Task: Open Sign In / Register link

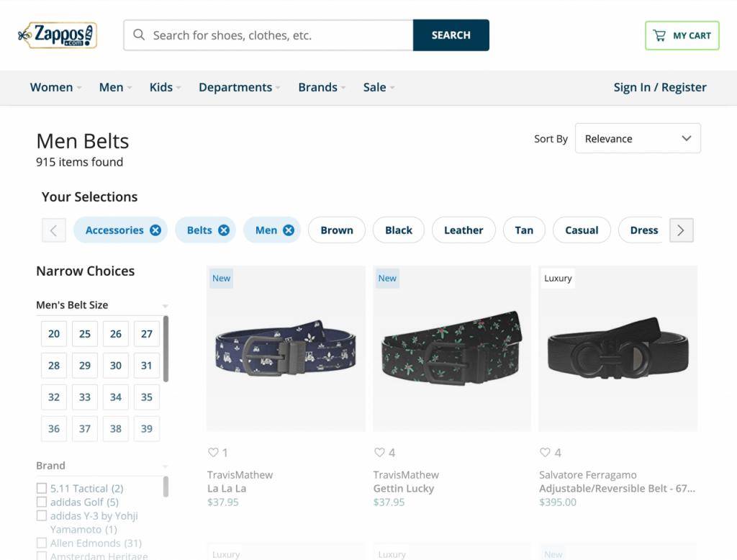Action: [x=659, y=87]
